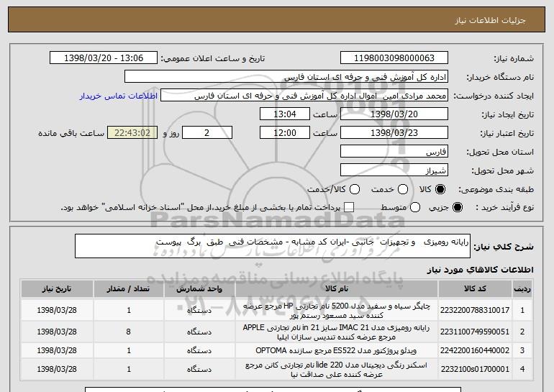
Task: Click the validity date 1398/03/23 field
Action: (x=394, y=133)
